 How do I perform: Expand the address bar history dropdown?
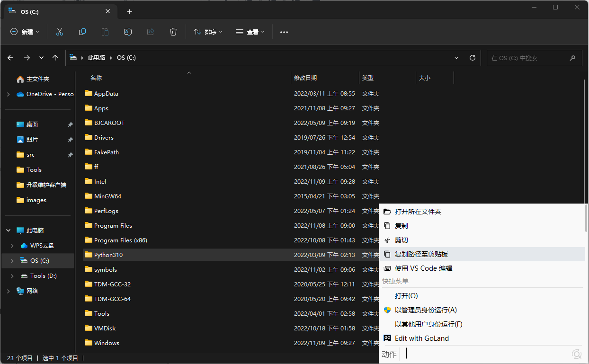click(x=456, y=58)
